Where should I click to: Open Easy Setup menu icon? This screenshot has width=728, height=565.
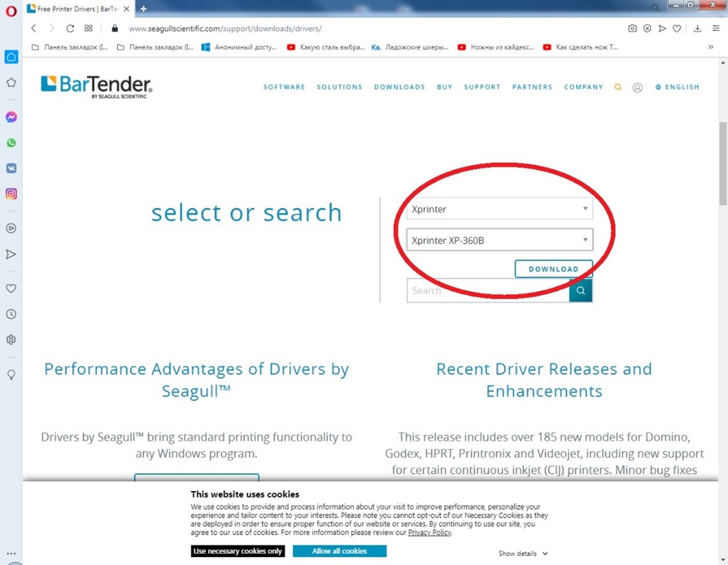tap(716, 28)
